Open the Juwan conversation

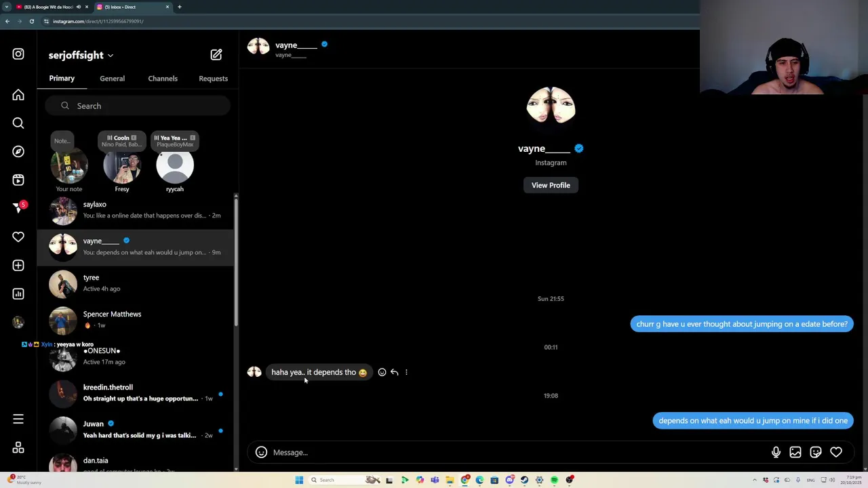(x=136, y=430)
